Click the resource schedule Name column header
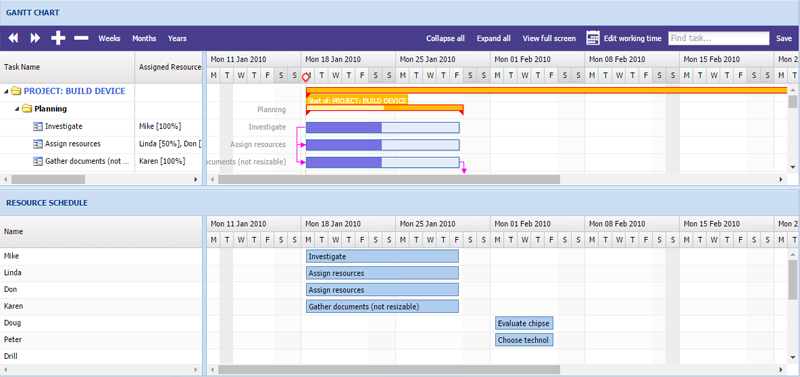The height and width of the screenshot is (377, 800). tap(101, 232)
